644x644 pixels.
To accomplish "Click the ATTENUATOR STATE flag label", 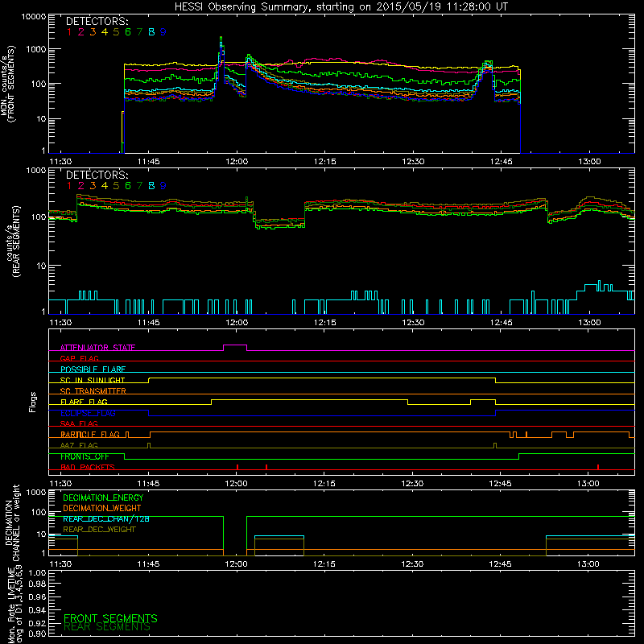I will [x=97, y=348].
